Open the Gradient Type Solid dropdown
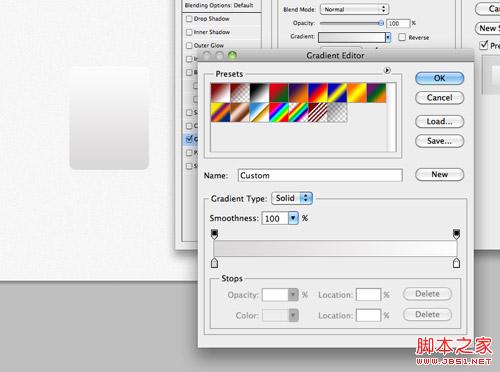The height and width of the screenshot is (372, 500). click(x=292, y=198)
